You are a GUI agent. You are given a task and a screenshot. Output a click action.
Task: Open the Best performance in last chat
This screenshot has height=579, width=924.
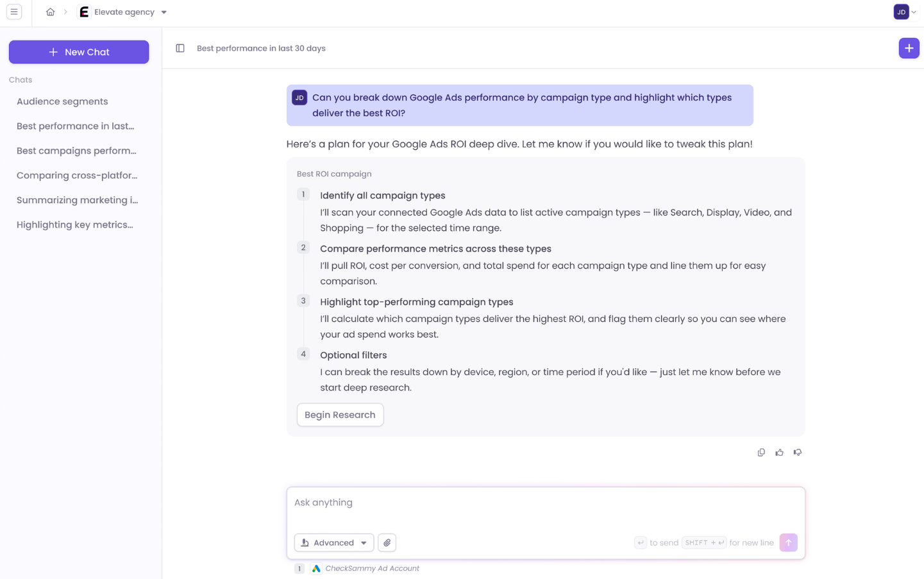tap(76, 126)
